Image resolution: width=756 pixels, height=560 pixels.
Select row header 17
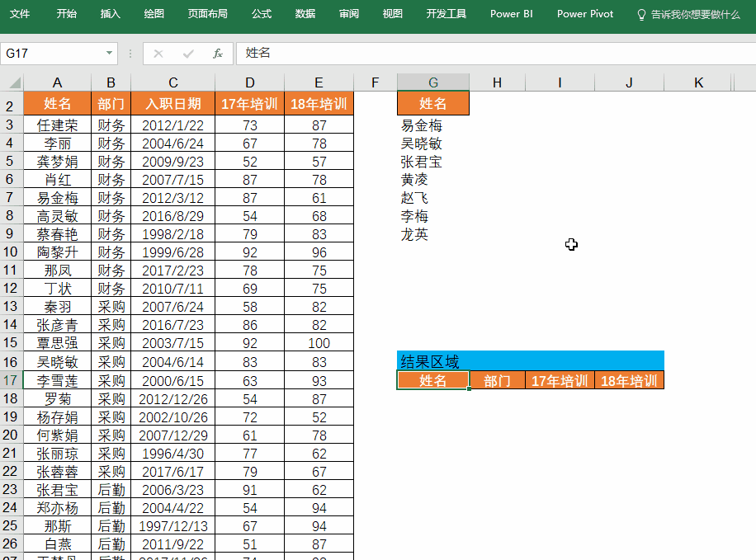(12, 379)
